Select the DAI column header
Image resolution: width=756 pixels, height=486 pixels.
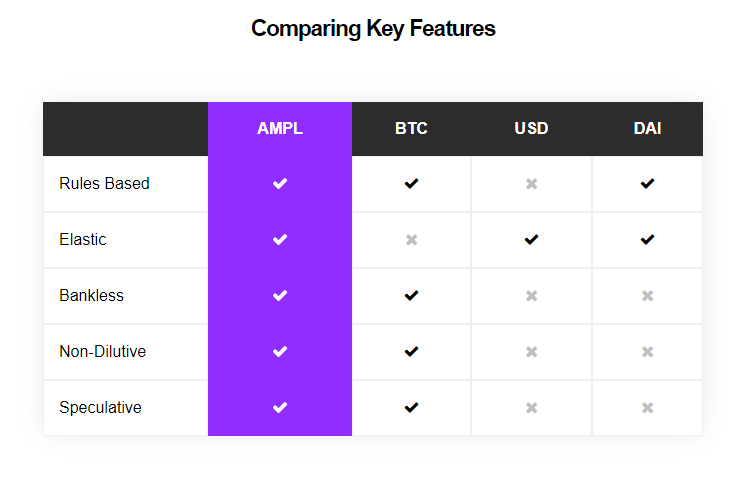(647, 129)
